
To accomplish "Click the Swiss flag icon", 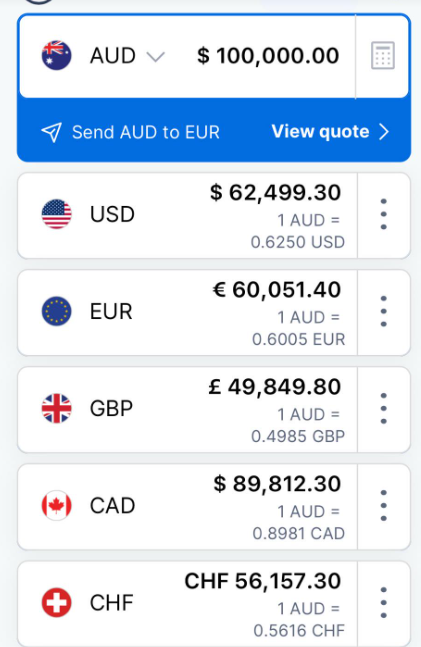I will 57,602.
